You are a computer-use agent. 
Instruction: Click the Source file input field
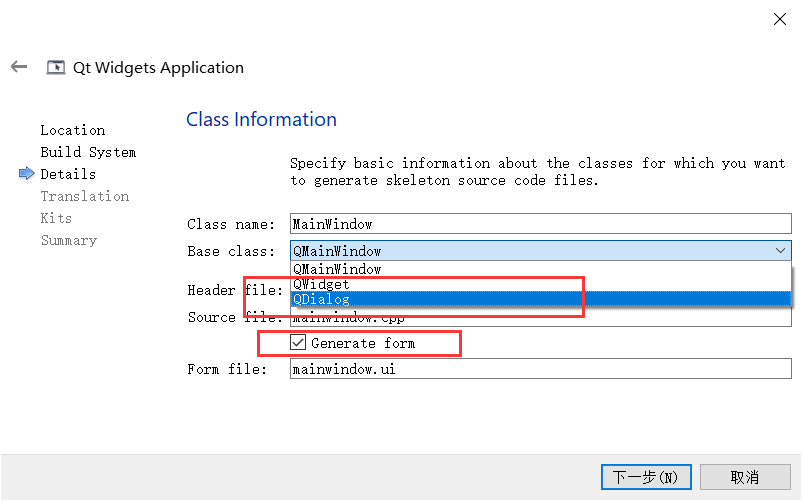pos(540,319)
